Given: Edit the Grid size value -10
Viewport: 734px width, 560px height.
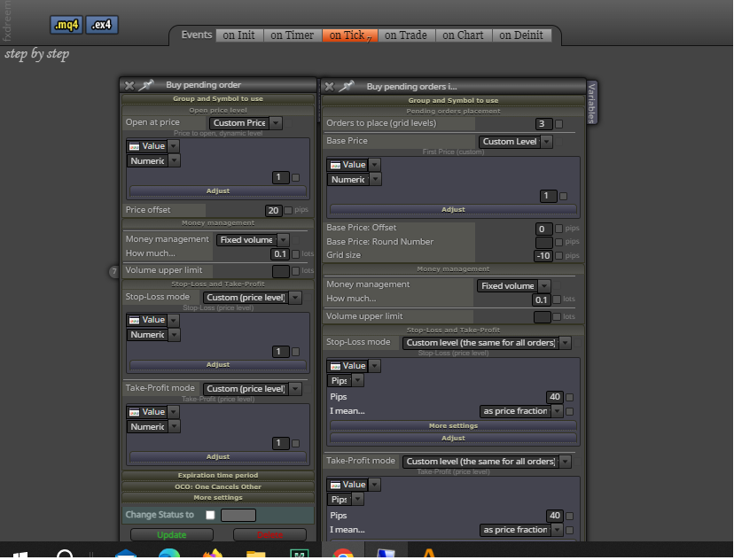Looking at the screenshot, I should point(543,256).
